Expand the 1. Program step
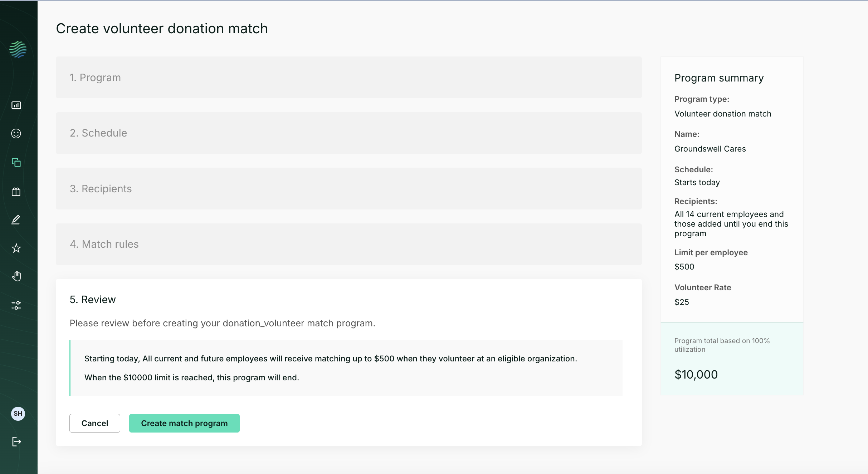Image resolution: width=868 pixels, height=474 pixels. [x=348, y=77]
